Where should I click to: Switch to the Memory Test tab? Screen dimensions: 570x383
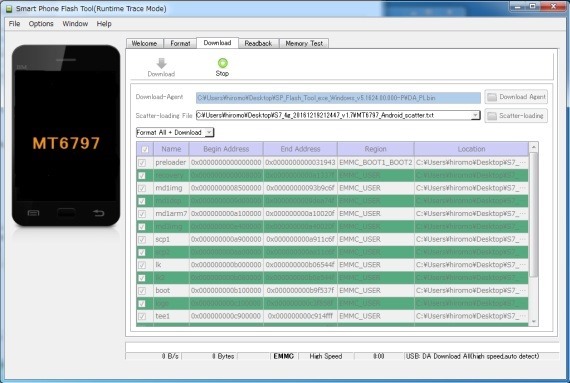(x=304, y=43)
